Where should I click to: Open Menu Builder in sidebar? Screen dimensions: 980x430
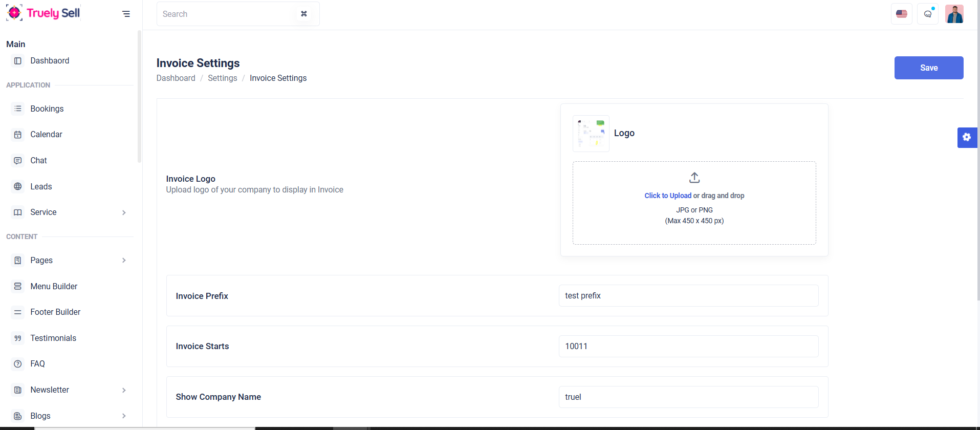54,286
